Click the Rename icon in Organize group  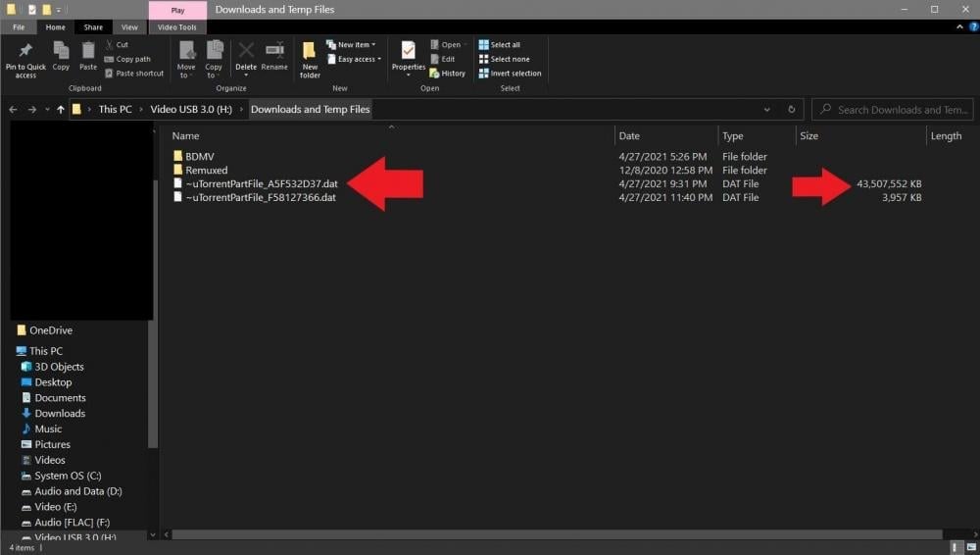pyautogui.click(x=274, y=50)
